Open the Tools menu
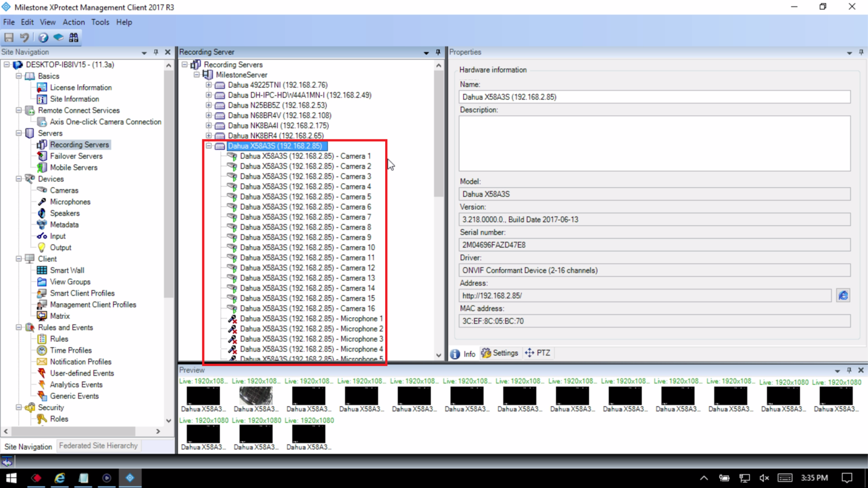The image size is (868, 488). [x=100, y=22]
